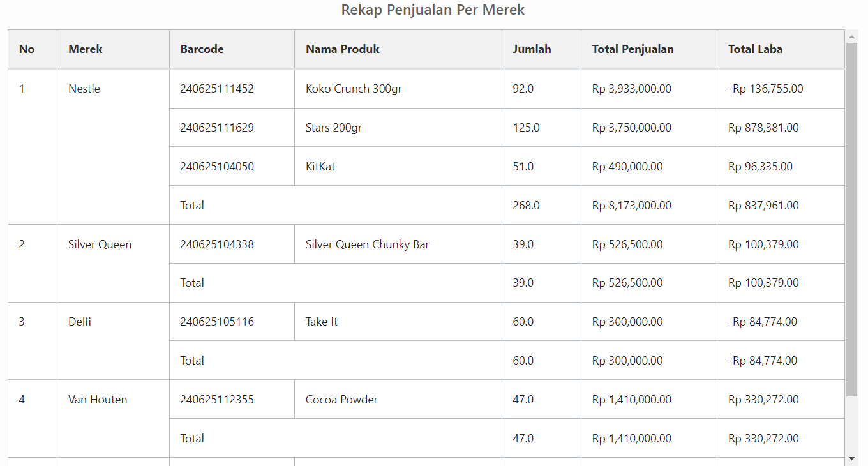Click the vertical scrollbar thumb
This screenshot has width=868, height=466.
pos(851,217)
